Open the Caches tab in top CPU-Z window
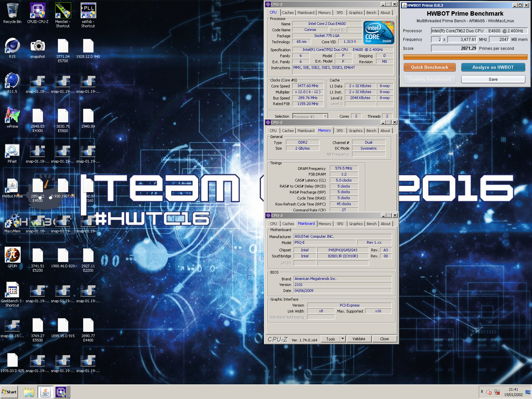 (288, 13)
